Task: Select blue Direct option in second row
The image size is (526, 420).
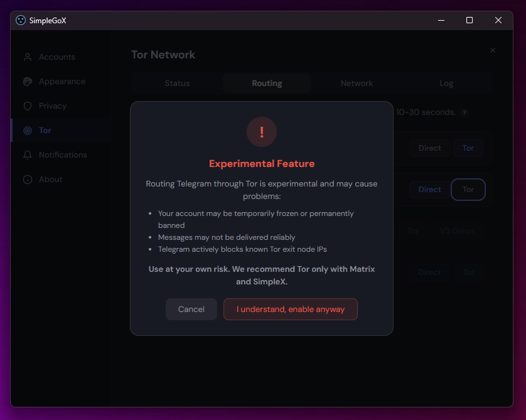Action: coord(430,190)
